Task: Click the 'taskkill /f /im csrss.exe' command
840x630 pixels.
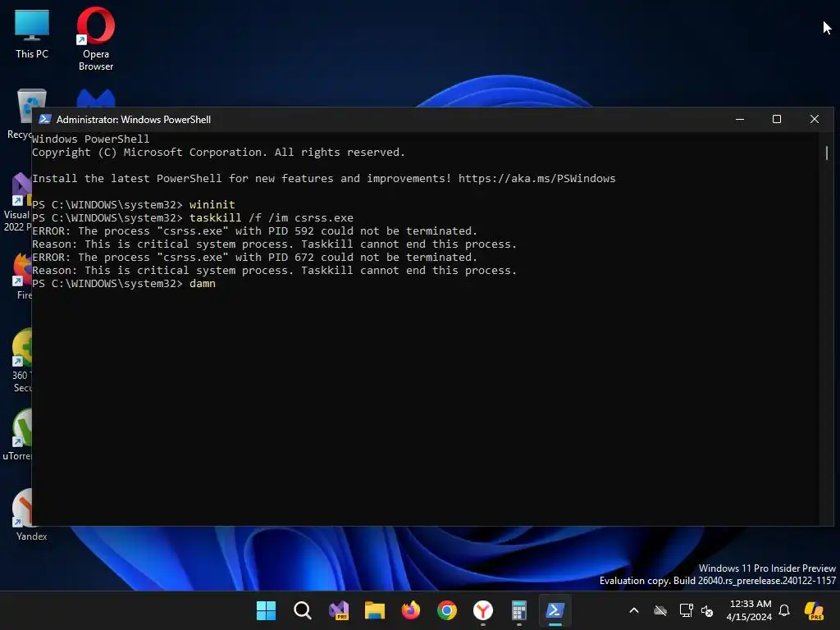Action: (271, 218)
